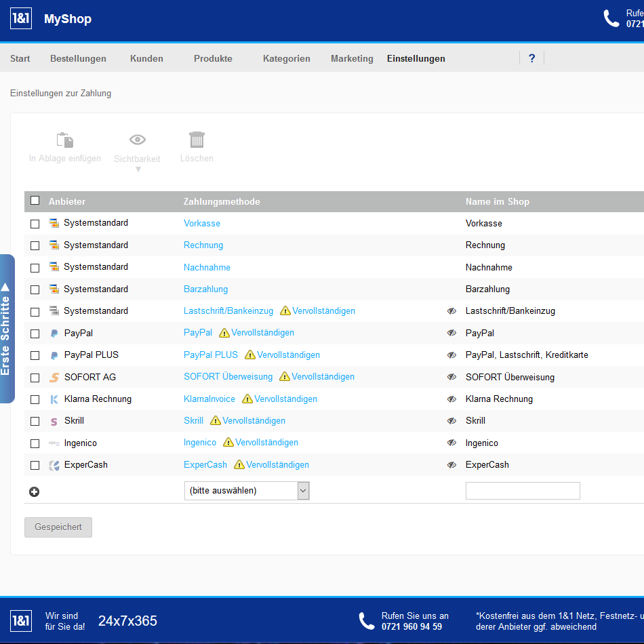Click the Löschen trash can icon
This screenshot has width=644, height=644.
197,140
